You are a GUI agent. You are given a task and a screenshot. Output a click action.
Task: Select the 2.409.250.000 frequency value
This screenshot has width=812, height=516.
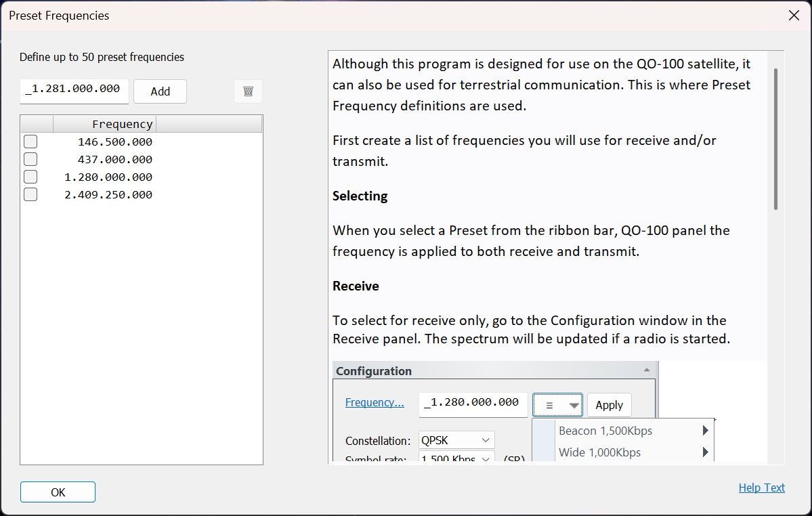tap(108, 194)
